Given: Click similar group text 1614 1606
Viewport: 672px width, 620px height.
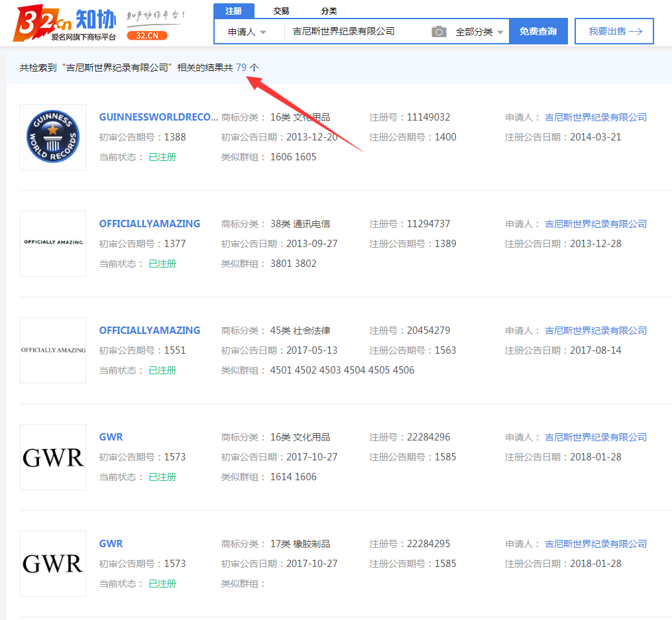Looking at the screenshot, I should (293, 477).
